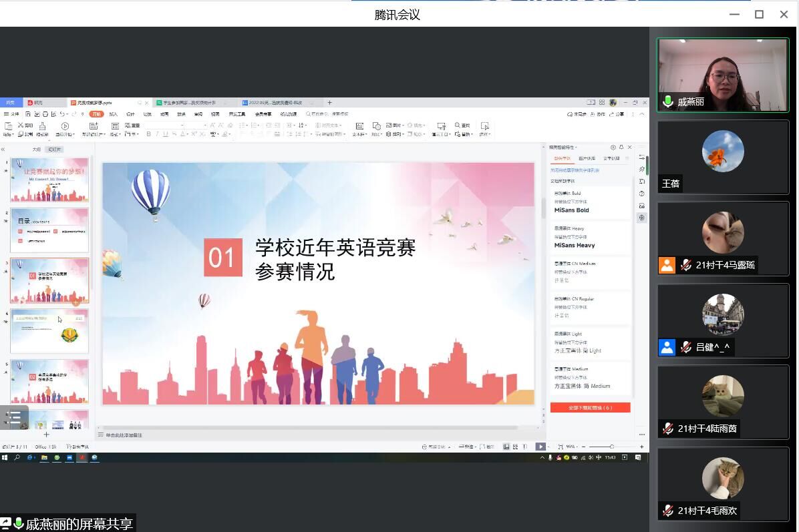
Task: Toggle italic formatting in the ribbon
Action: 158,134
